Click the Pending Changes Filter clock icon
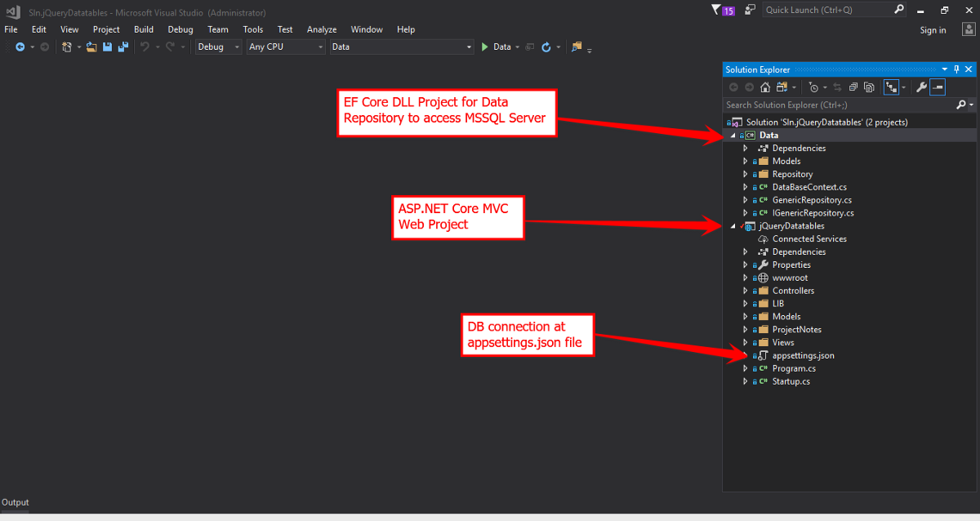This screenshot has width=980, height=521. pos(814,87)
